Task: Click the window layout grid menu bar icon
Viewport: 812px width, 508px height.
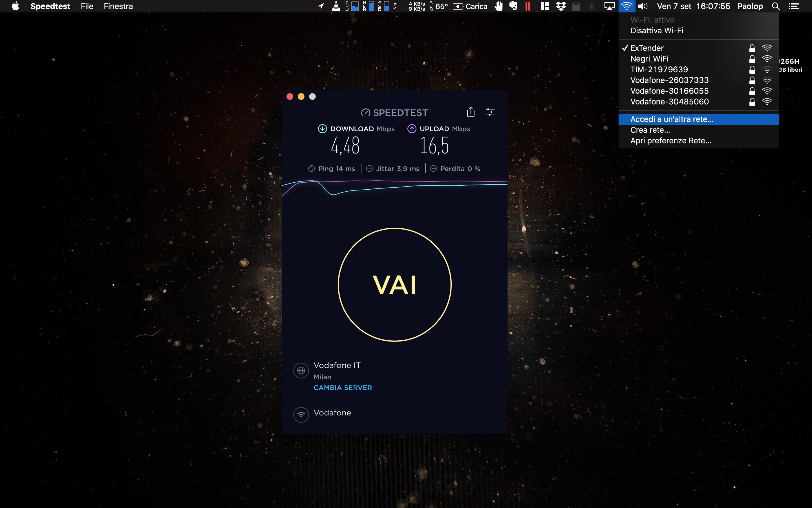Action: [x=545, y=6]
